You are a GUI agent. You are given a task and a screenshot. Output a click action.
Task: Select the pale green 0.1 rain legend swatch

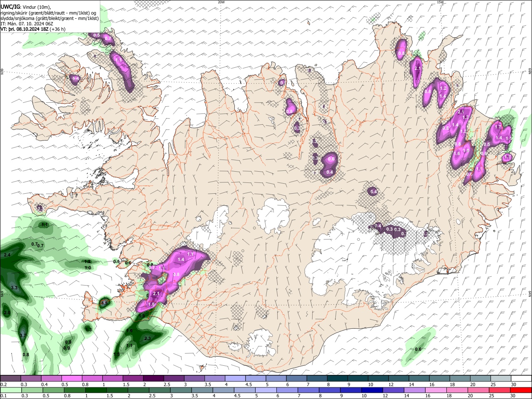pos(11,390)
